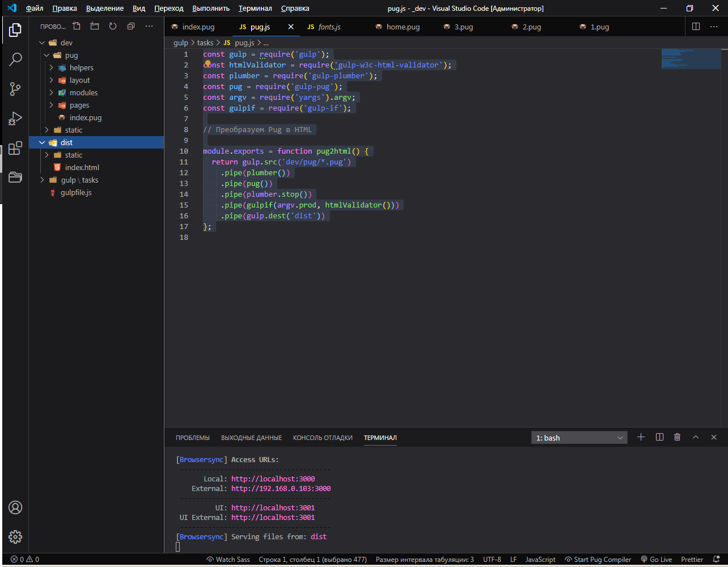Switch to the КОНСОЛЬ ОТЛАДКИ panel tab
Viewport: 728px width, 567px height.
(323, 438)
